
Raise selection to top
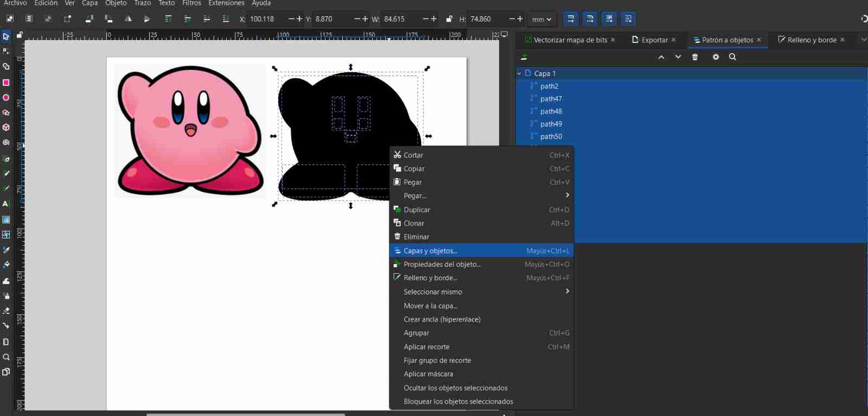[168, 19]
